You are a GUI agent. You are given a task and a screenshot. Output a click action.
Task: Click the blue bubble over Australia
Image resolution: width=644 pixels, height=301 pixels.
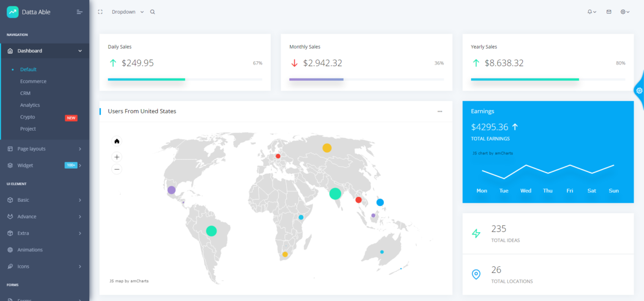tap(382, 251)
